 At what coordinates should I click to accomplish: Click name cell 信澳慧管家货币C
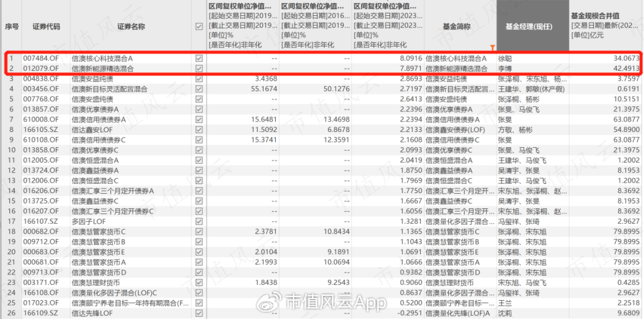click(98, 232)
